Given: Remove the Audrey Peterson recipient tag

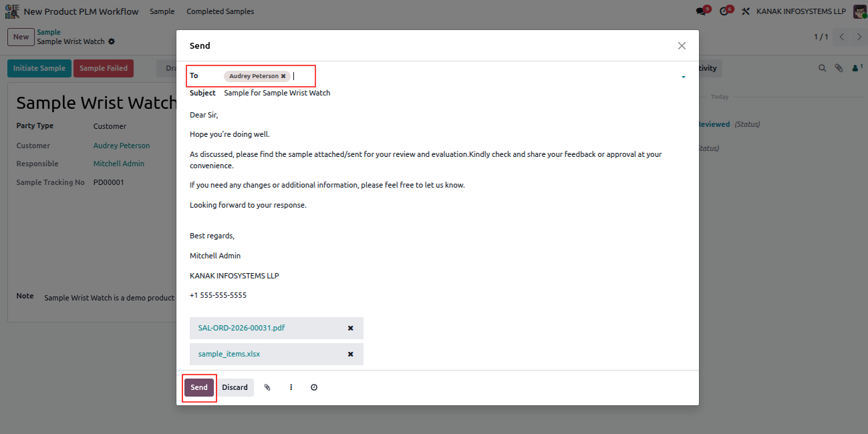Looking at the screenshot, I should point(283,76).
